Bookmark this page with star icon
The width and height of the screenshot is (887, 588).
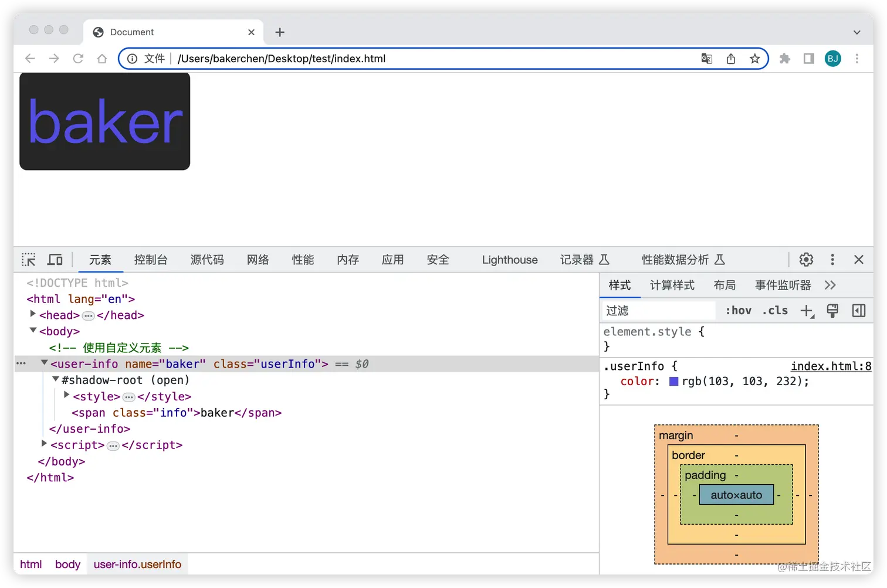pos(755,59)
